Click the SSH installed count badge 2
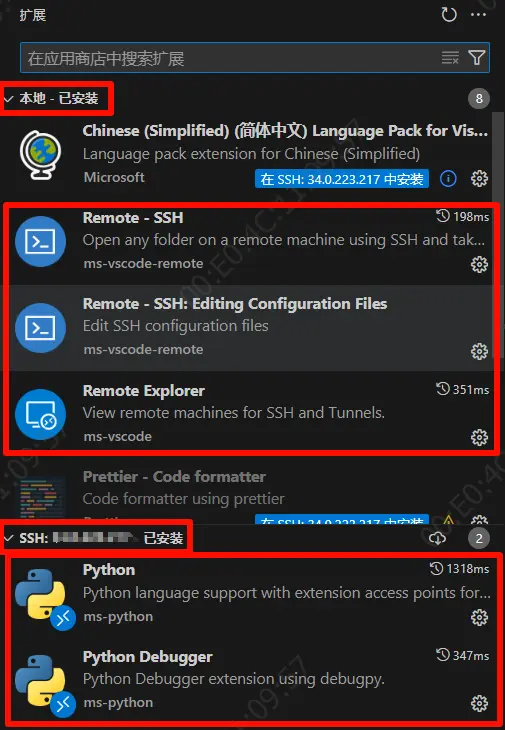This screenshot has width=505, height=730. tap(479, 539)
